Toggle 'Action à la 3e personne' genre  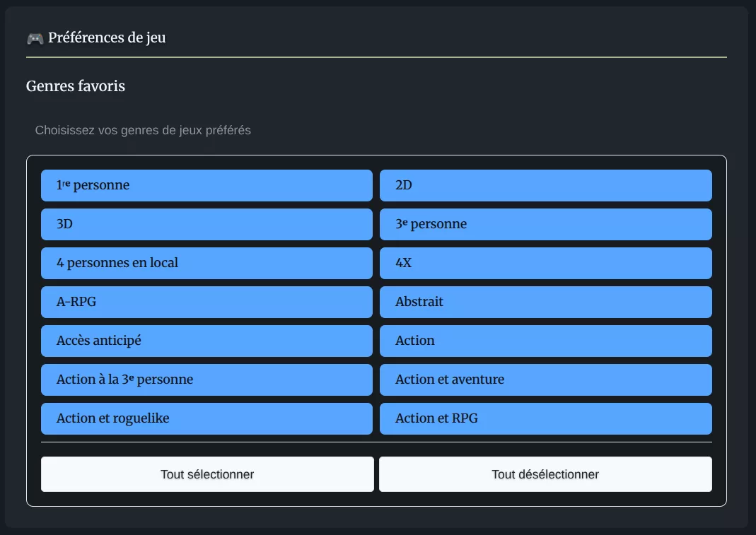207,380
